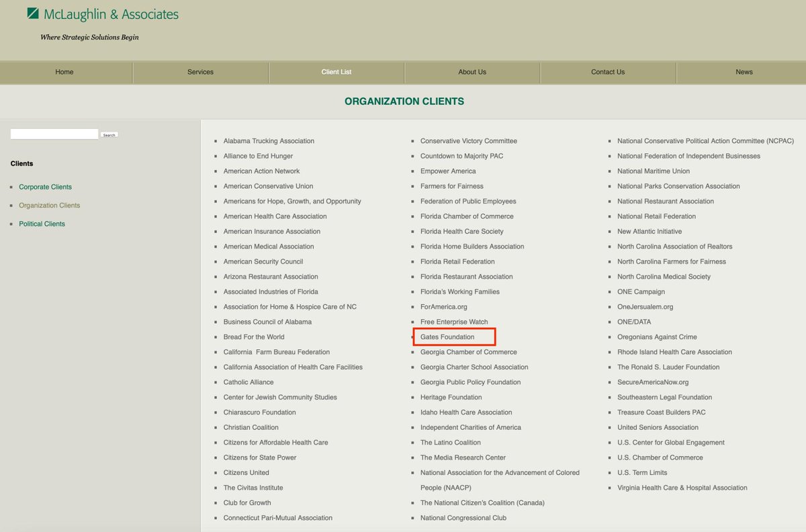Select SecureAmericaNow.org entry
The height and width of the screenshot is (532, 806).
[653, 382]
